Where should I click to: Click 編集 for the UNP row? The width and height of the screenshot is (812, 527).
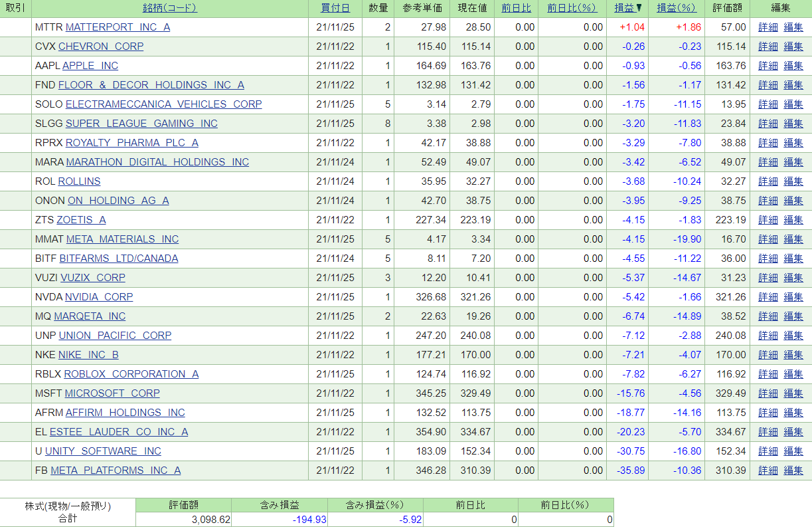click(x=793, y=336)
